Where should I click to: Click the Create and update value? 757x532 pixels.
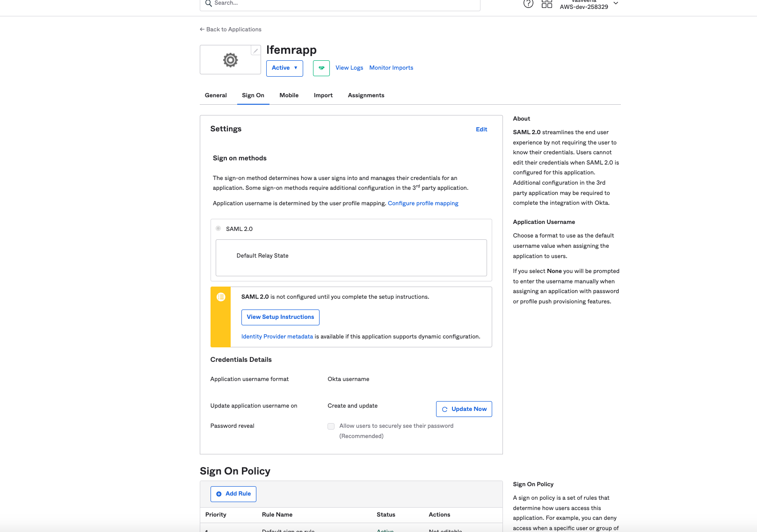click(353, 406)
